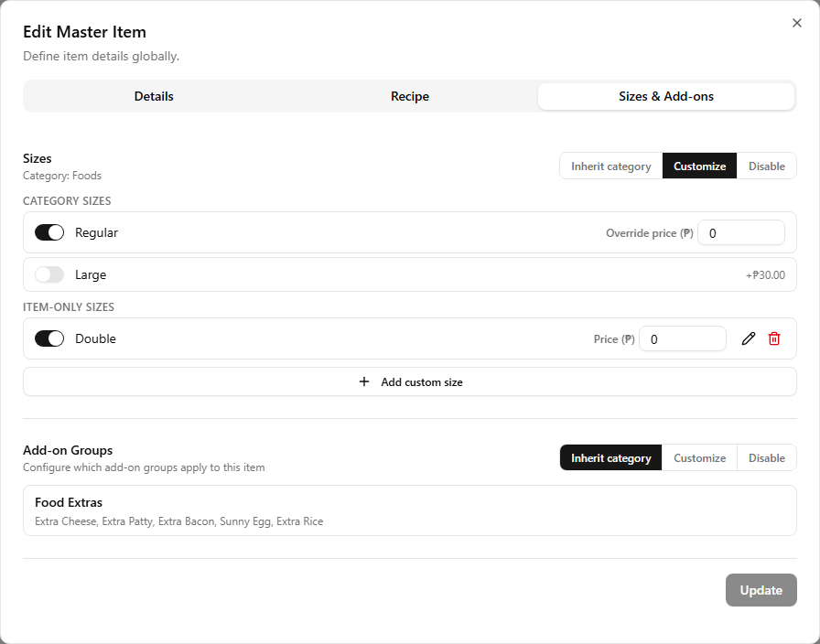Delete the Double size using trash icon
Screen dimensions: 820x644
(x=774, y=338)
